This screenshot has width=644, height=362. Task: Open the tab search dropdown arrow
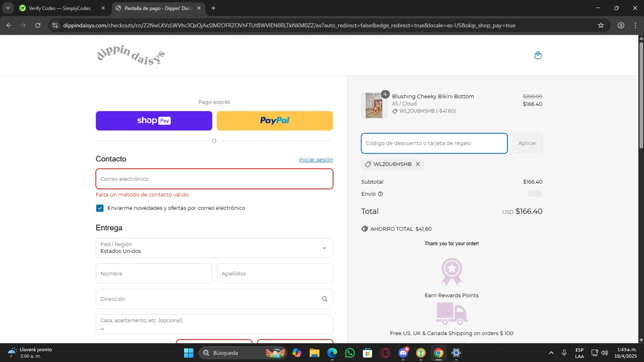[x=8, y=8]
